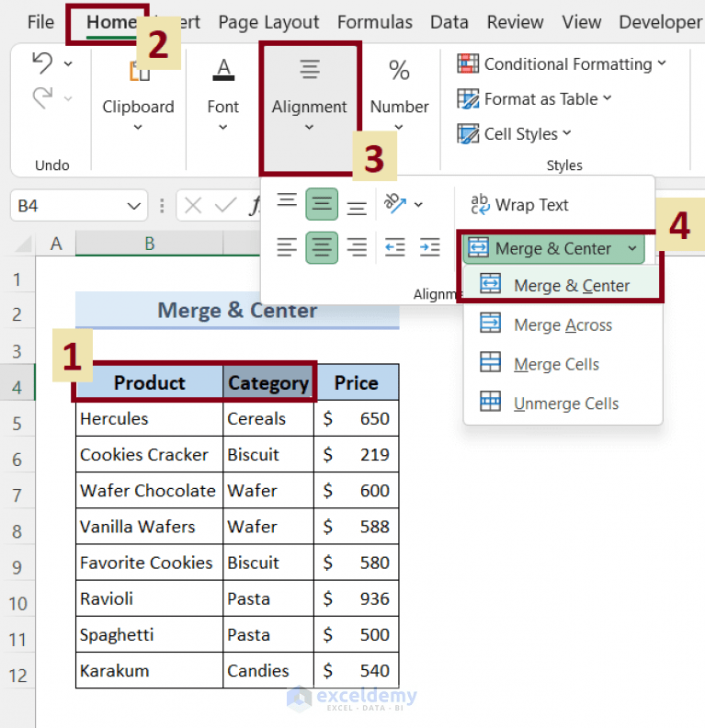Screen dimensions: 705x728
Task: Click the Cookies Cracker cell
Action: [150, 454]
